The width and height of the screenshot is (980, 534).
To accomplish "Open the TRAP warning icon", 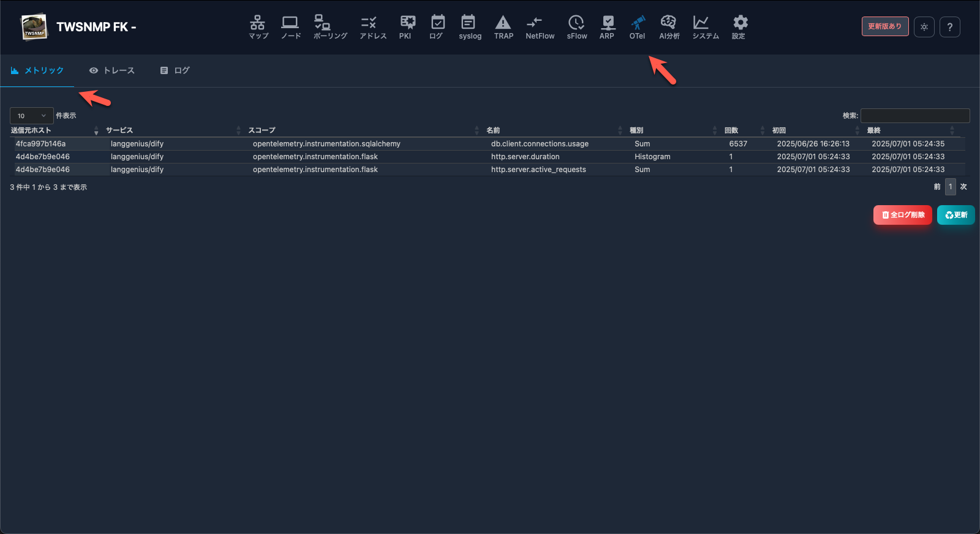I will tap(503, 27).
